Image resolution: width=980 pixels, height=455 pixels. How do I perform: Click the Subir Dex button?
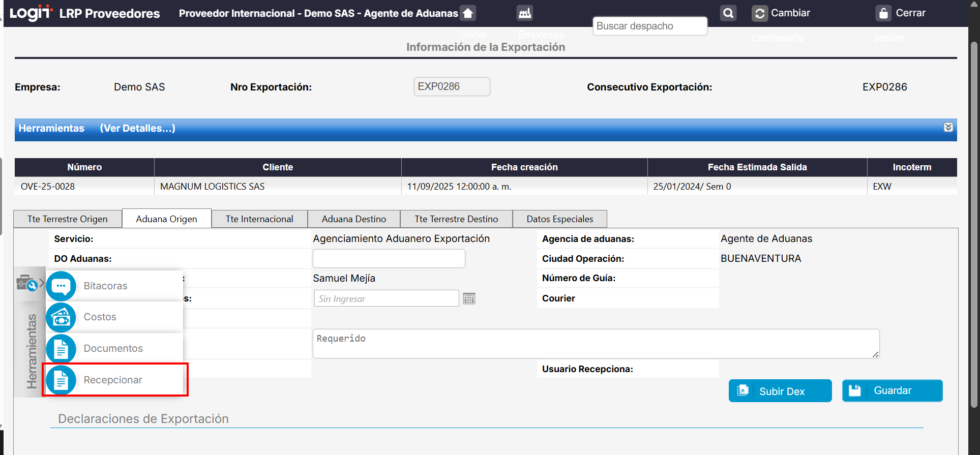pyautogui.click(x=780, y=391)
